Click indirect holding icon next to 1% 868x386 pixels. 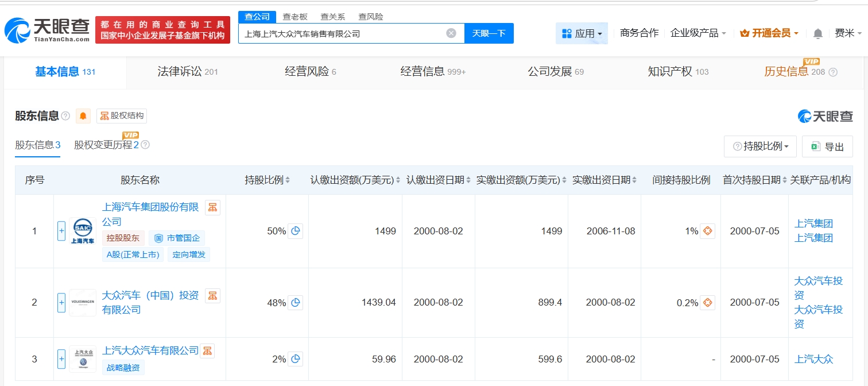click(707, 231)
